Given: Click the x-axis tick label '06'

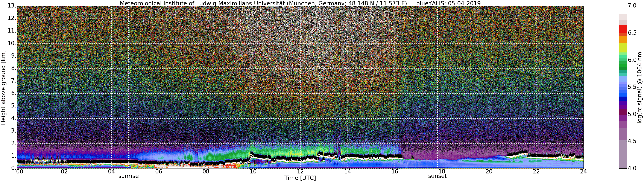Looking at the screenshot, I should pos(159,172).
